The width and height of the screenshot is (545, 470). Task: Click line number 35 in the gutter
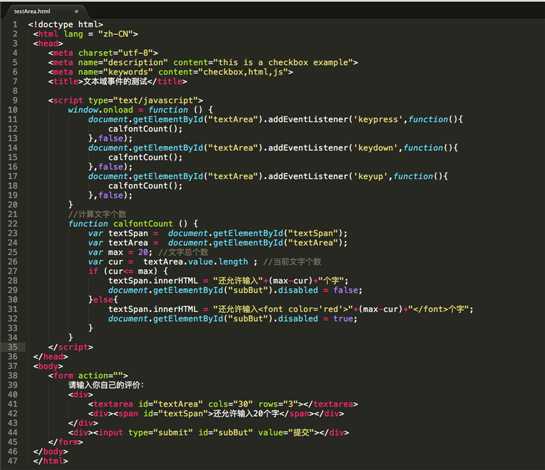[x=13, y=347]
